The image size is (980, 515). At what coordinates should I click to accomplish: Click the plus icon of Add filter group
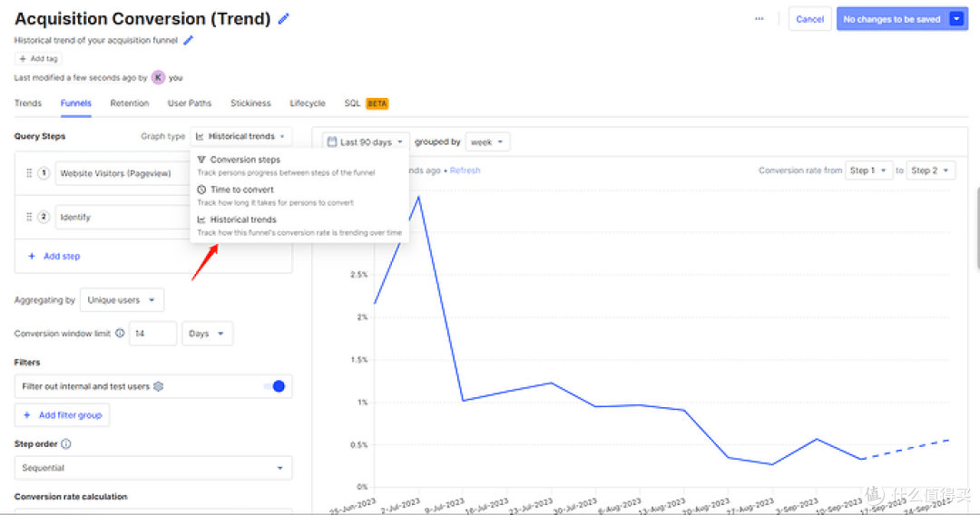[x=27, y=415]
